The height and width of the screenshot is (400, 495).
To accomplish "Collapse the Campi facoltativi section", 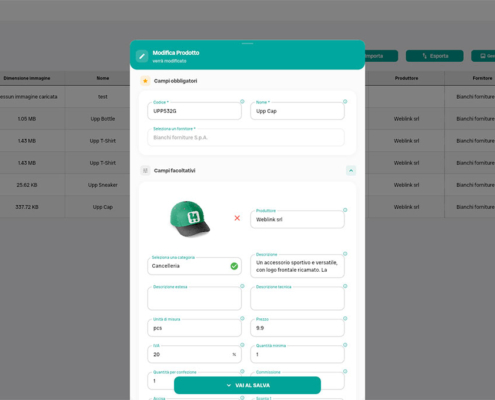I will click(351, 171).
